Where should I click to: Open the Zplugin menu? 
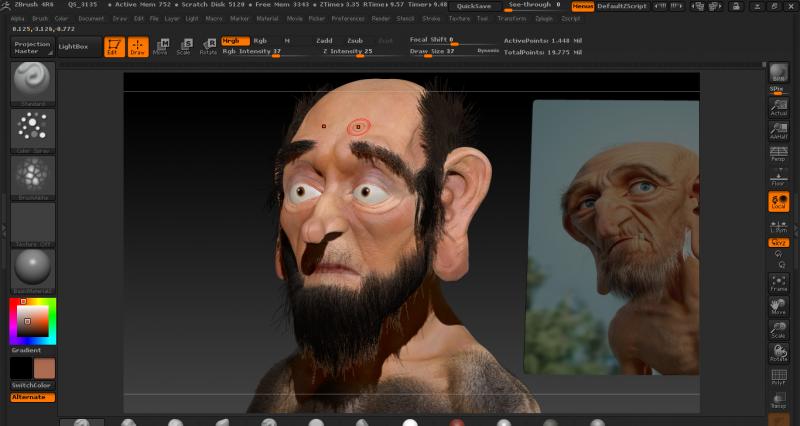point(544,18)
